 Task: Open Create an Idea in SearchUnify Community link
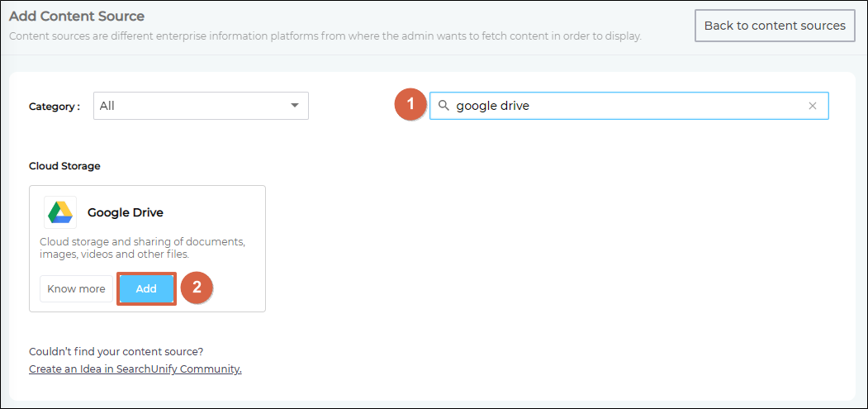(135, 369)
